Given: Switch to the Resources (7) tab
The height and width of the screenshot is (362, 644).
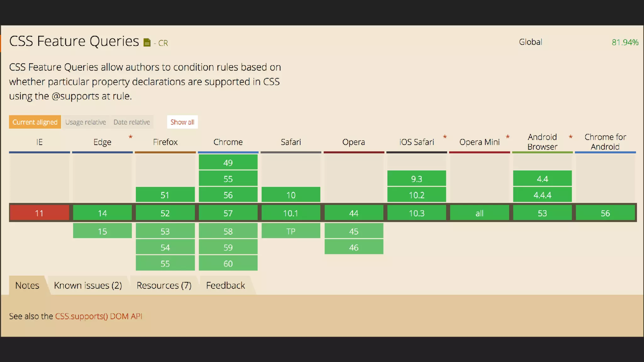Looking at the screenshot, I should click(x=164, y=286).
